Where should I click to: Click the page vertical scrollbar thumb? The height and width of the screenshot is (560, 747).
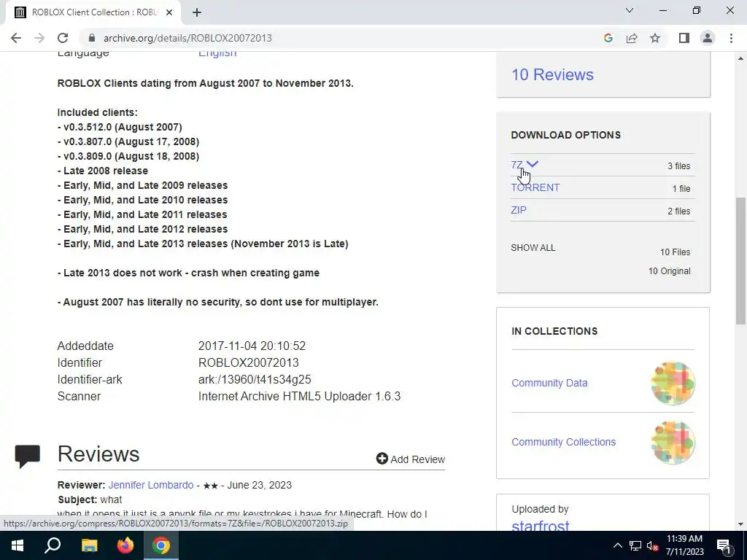pos(741,261)
